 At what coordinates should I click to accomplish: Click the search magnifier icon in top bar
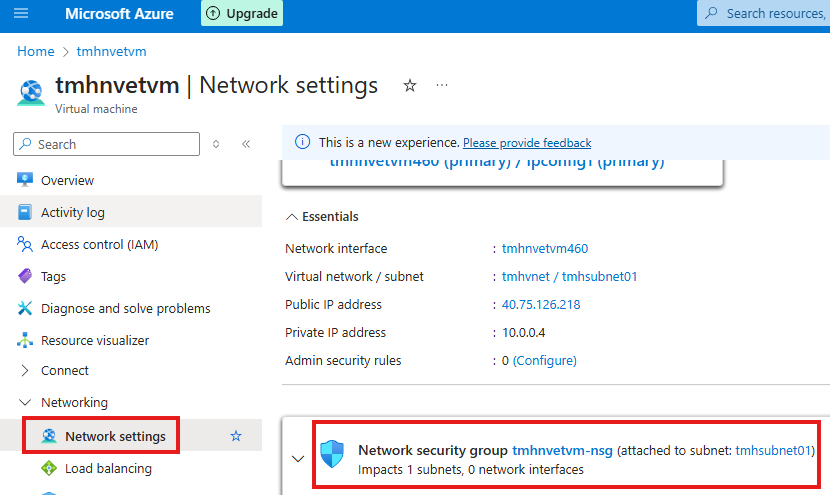point(712,13)
